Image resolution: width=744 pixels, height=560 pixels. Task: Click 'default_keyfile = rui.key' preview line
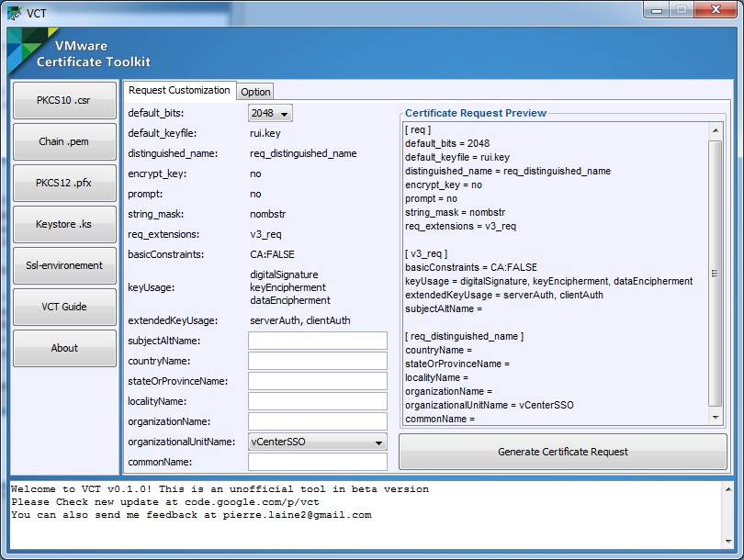click(457, 157)
